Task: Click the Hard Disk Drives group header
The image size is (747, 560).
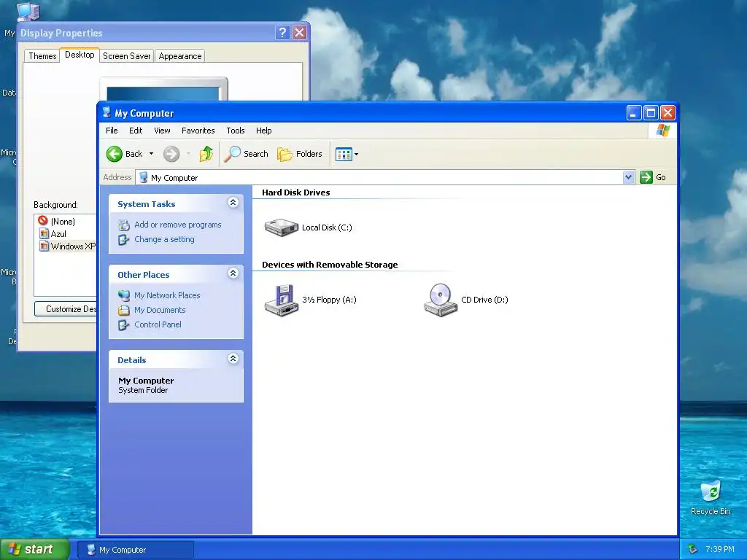Action: pos(296,192)
